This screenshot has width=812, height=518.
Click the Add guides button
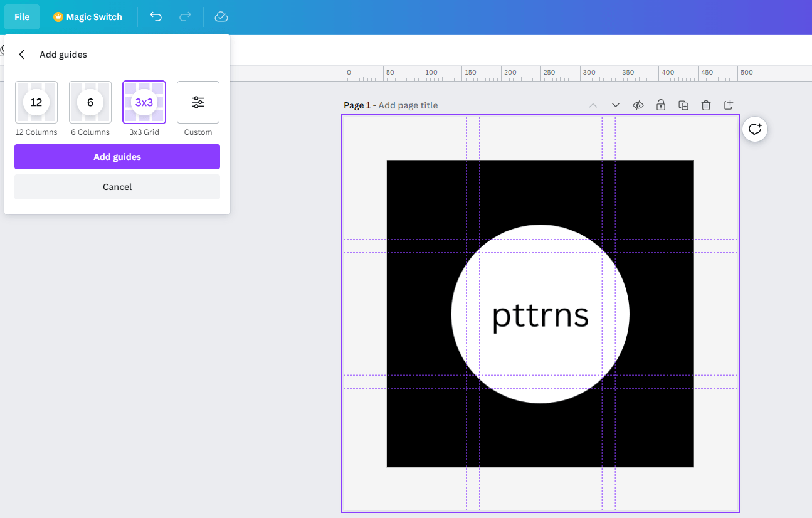(117, 157)
